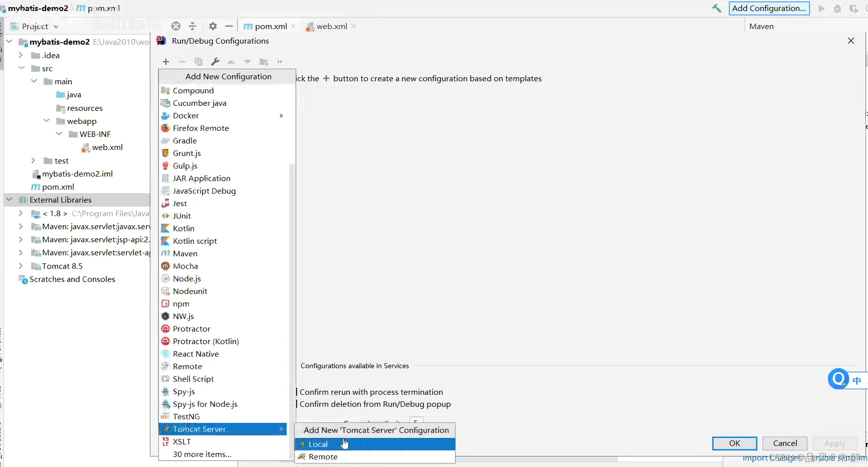Expand the .idea folder

coord(21,55)
